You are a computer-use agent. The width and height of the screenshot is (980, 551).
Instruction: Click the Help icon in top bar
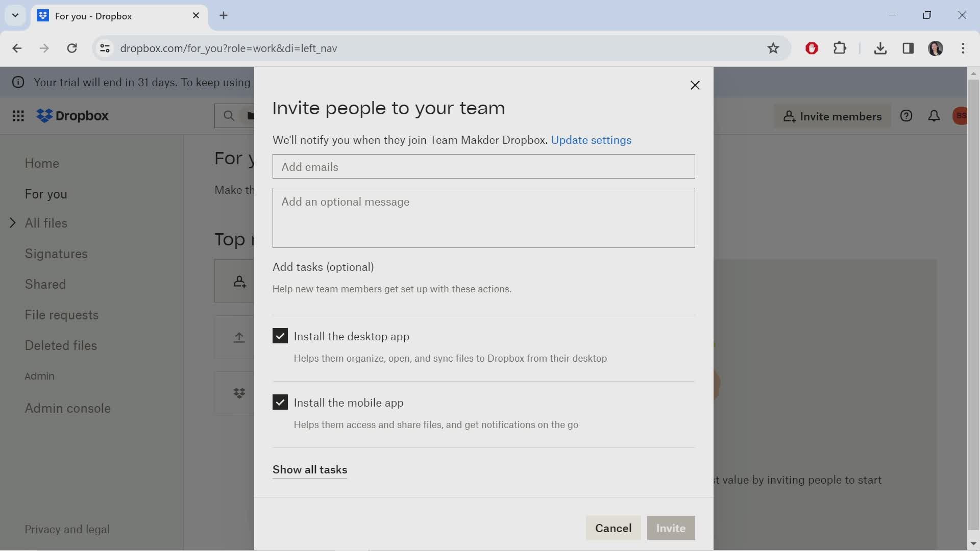click(x=908, y=116)
